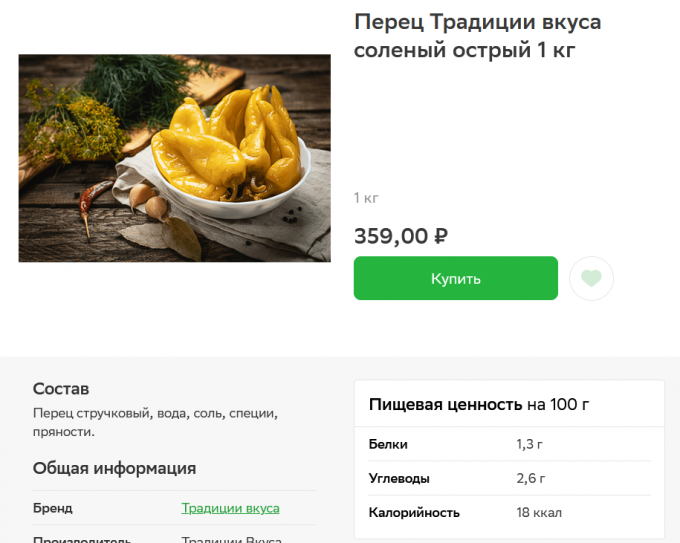Select the Состав section heading
The image size is (680, 543).
coord(61,388)
